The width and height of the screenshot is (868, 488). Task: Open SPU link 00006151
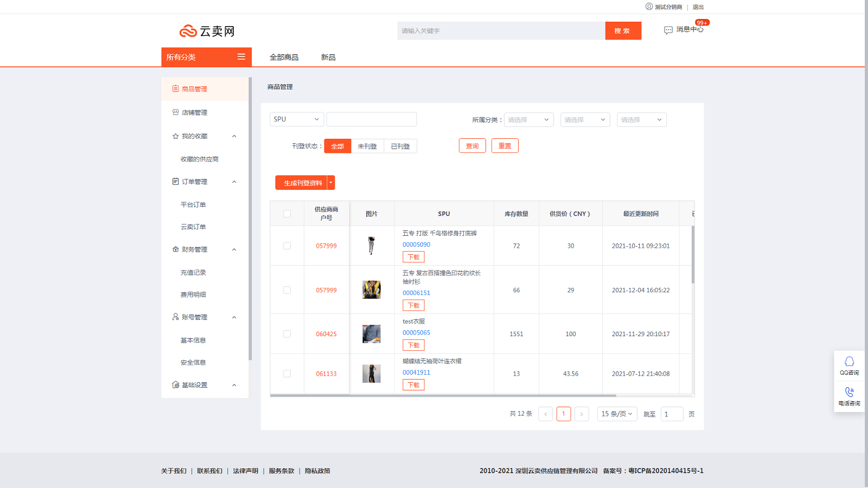click(416, 293)
